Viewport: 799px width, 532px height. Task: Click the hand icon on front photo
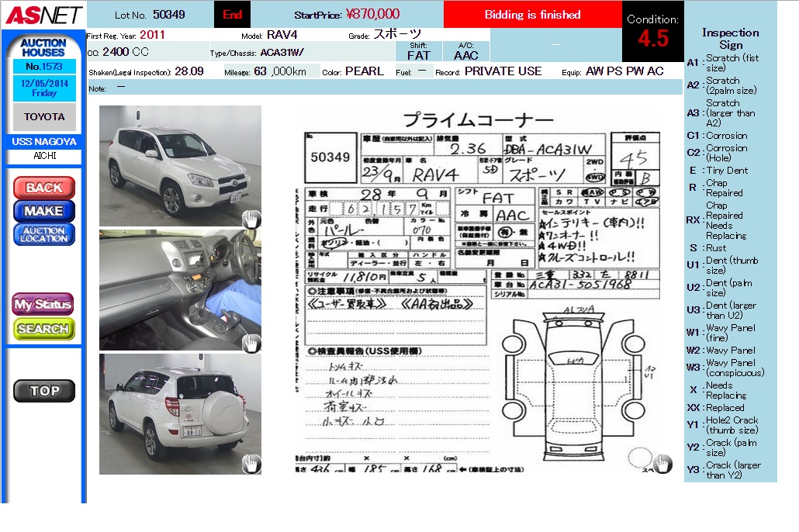[x=251, y=219]
